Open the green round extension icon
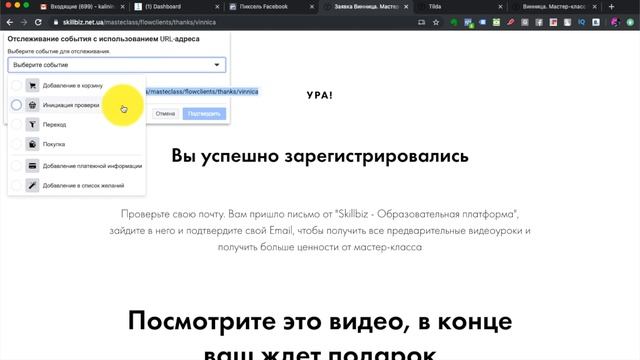Viewport: 640px width, 360px height. coord(454,22)
